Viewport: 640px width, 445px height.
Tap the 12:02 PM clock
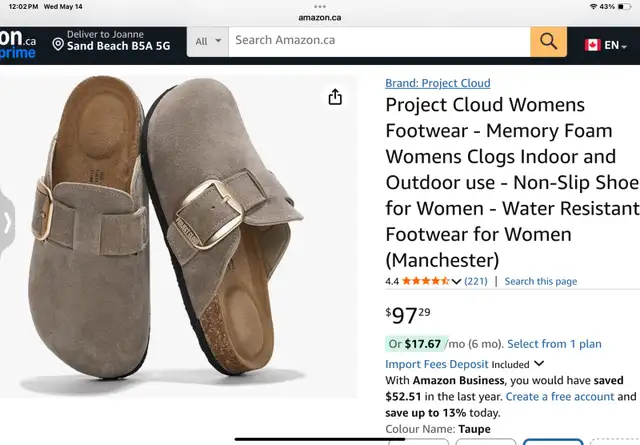(24, 7)
